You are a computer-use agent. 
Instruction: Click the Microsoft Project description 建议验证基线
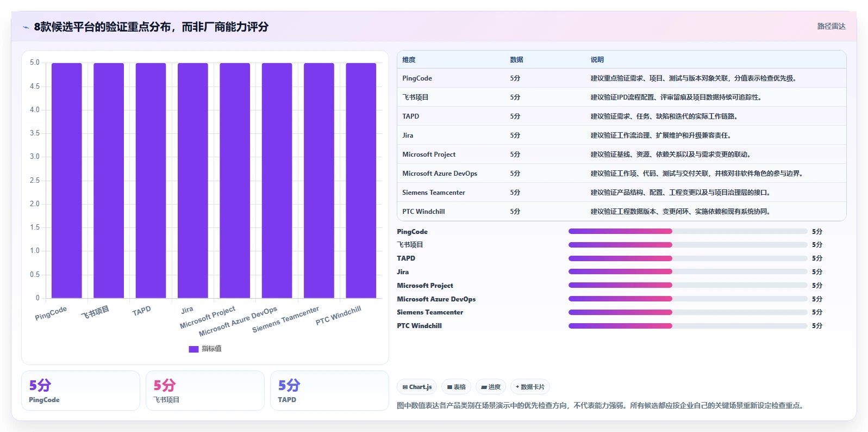[670, 155]
